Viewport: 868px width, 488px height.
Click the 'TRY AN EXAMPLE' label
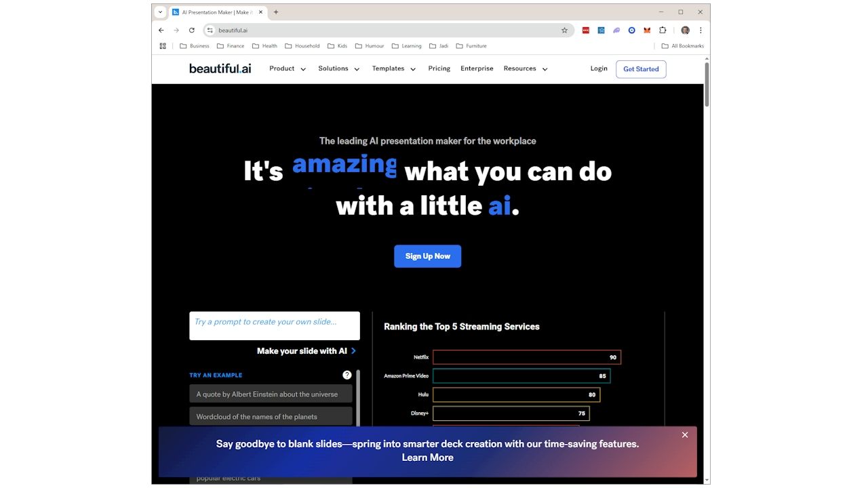(x=216, y=375)
